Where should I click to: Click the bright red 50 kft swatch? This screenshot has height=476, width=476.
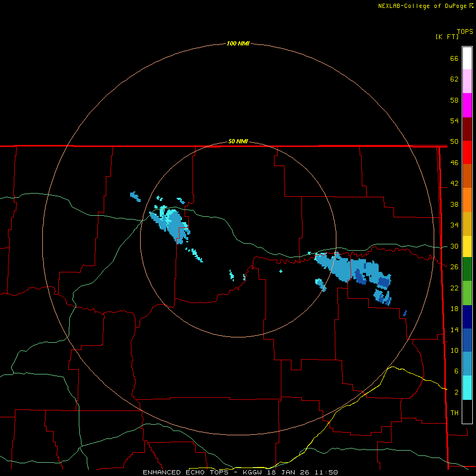coord(467,152)
